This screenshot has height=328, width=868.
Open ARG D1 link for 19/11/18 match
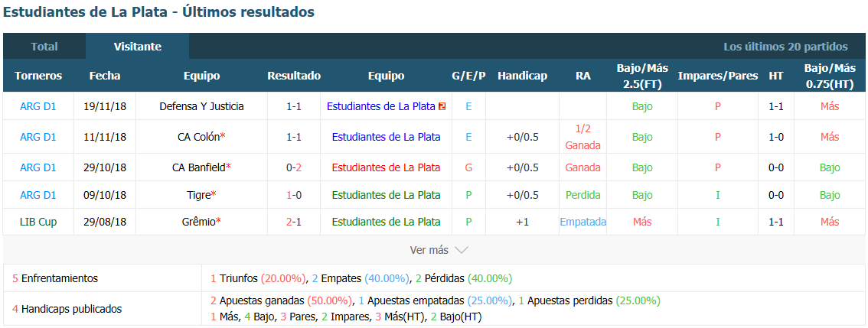38,107
